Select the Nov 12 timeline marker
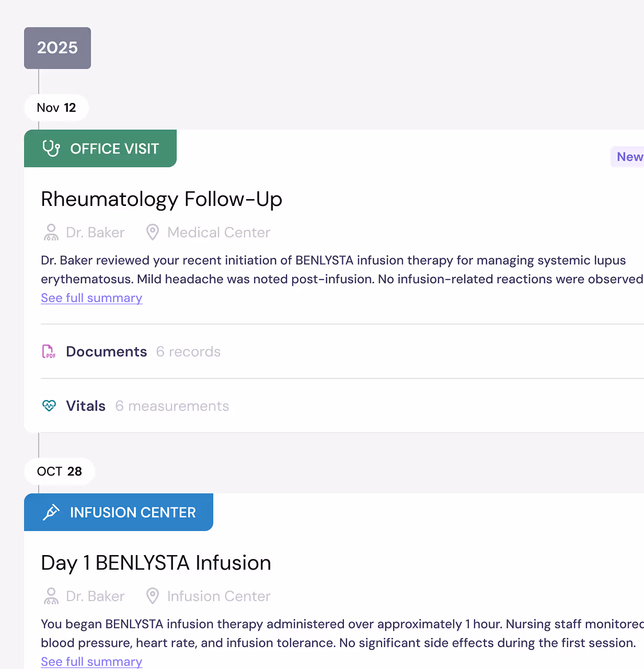The height and width of the screenshot is (669, 644). tap(56, 107)
